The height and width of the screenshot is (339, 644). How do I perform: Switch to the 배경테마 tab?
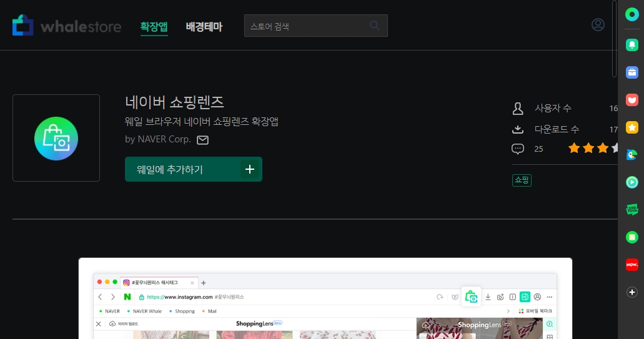pos(204,27)
